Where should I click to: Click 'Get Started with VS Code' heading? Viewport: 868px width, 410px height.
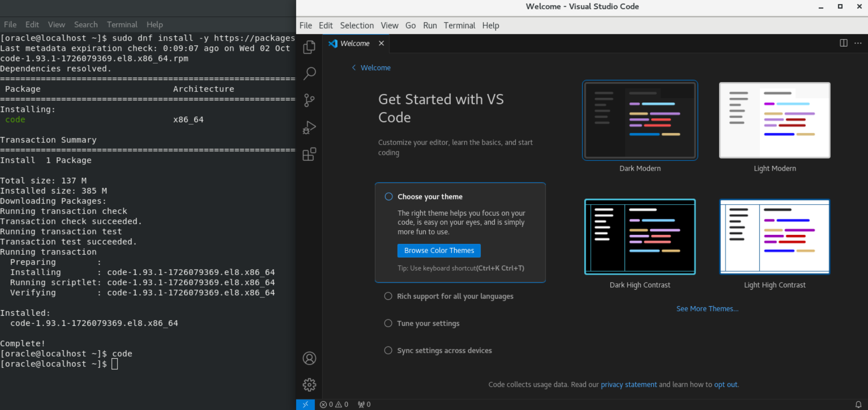(x=441, y=108)
